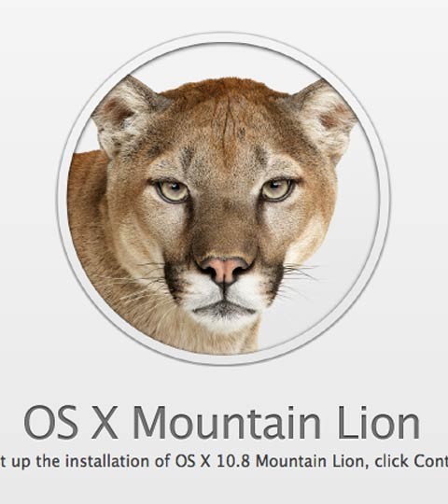The height and width of the screenshot is (504, 448).
Task: Click the lion's right eye in the icon
Action: tap(277, 189)
